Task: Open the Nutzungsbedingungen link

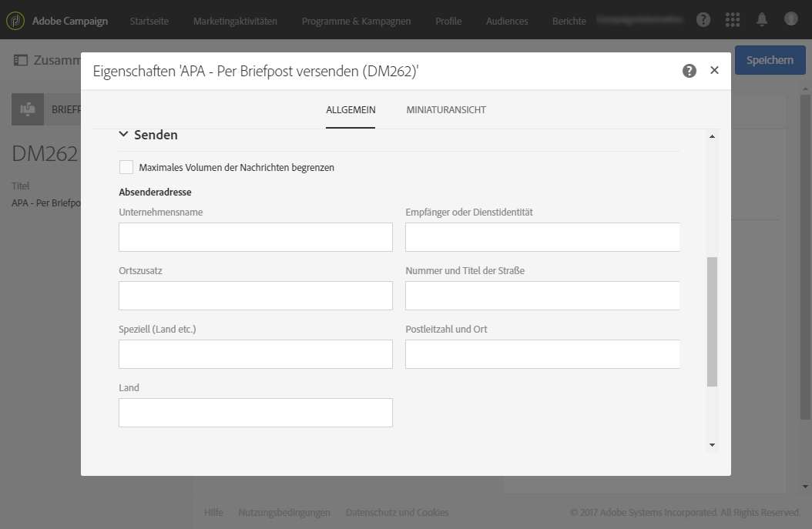Action: point(284,512)
